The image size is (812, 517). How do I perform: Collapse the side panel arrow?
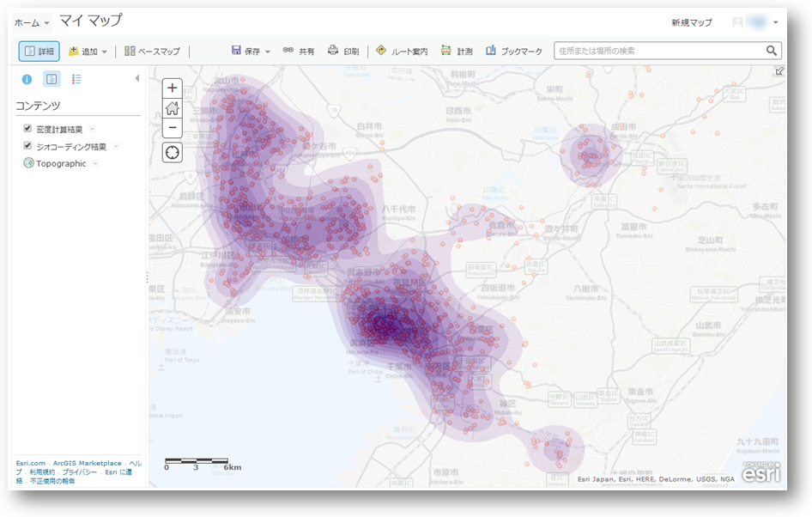(137, 79)
